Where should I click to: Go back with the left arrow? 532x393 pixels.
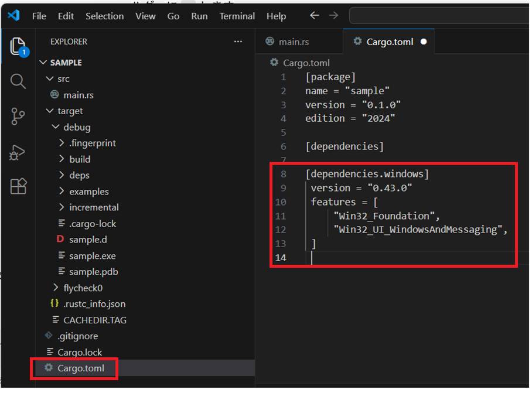point(315,16)
